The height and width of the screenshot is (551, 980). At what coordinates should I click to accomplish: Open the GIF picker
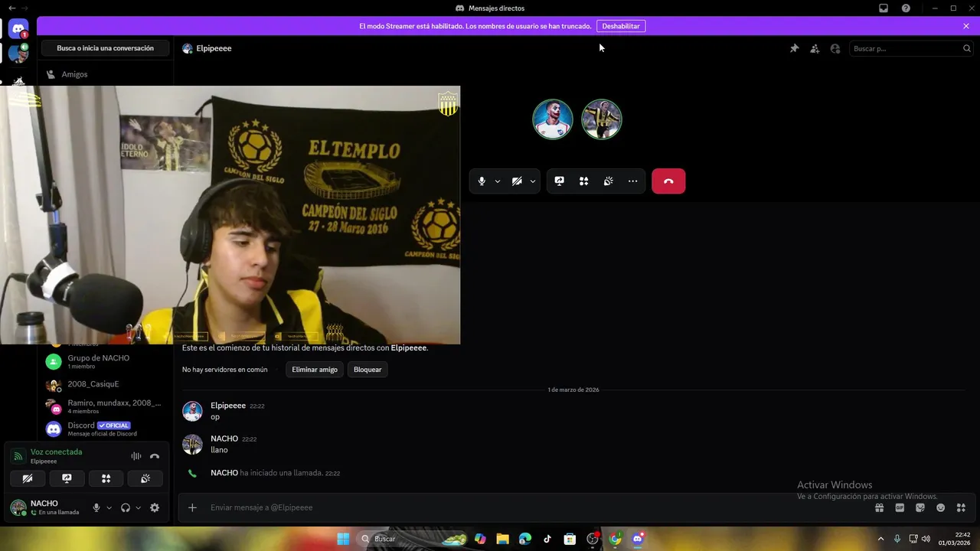point(900,507)
